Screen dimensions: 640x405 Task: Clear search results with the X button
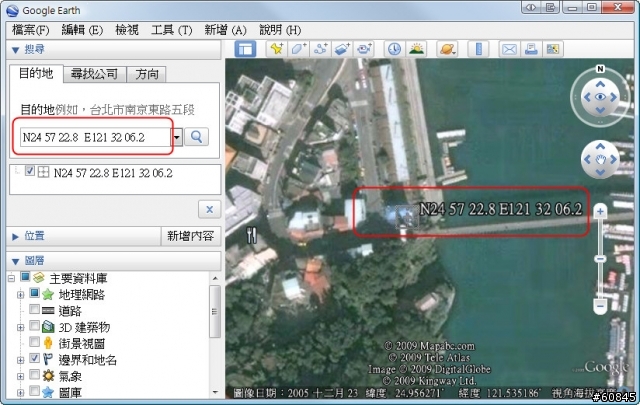click(209, 209)
